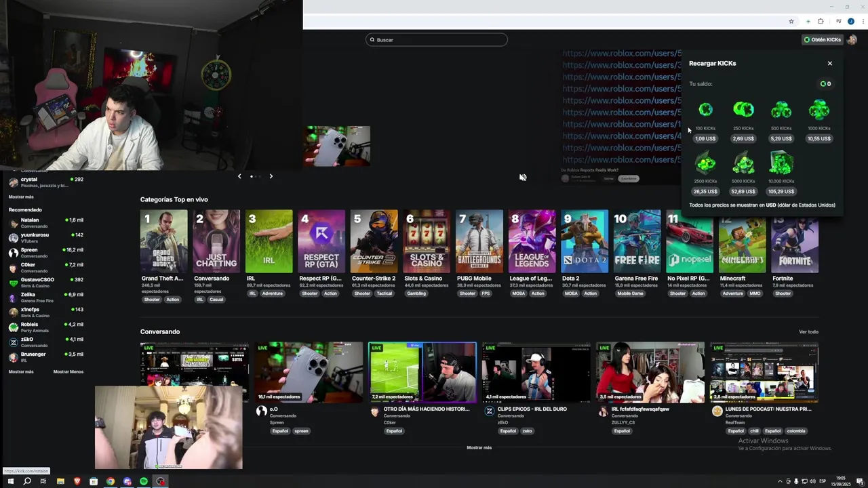The image size is (868, 488).
Task: Click the Chrome profile J icon
Action: 851,22
